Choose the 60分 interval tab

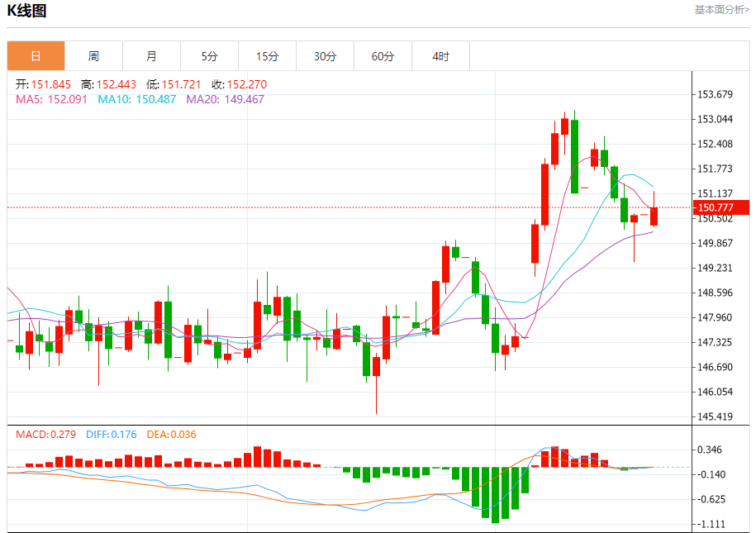(383, 56)
